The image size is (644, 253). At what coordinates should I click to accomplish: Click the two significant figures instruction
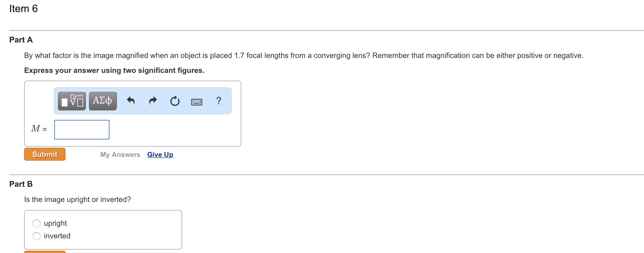[x=114, y=70]
